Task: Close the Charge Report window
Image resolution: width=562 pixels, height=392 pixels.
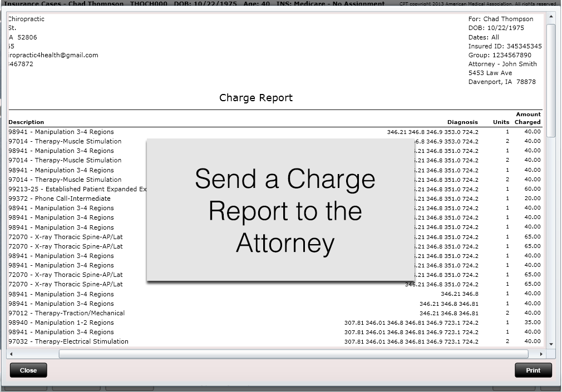Action: (x=28, y=370)
